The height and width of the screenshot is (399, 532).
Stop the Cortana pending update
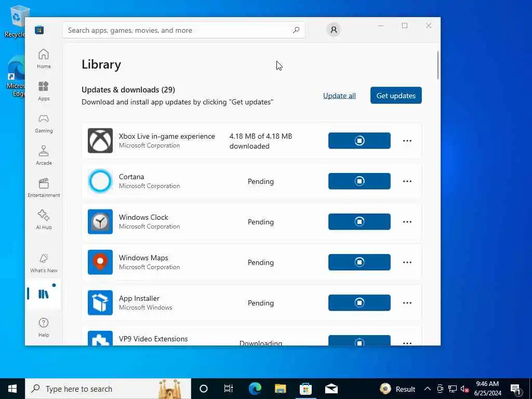coord(360,181)
